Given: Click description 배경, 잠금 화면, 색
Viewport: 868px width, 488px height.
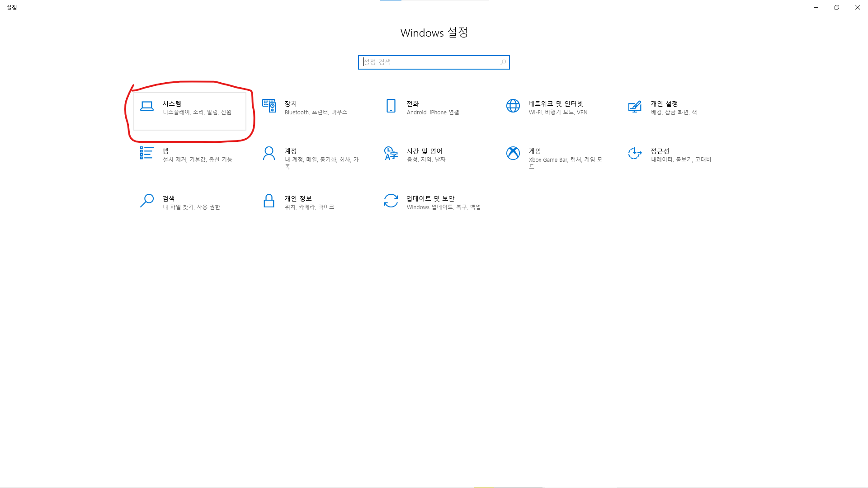Looking at the screenshot, I should click(674, 113).
